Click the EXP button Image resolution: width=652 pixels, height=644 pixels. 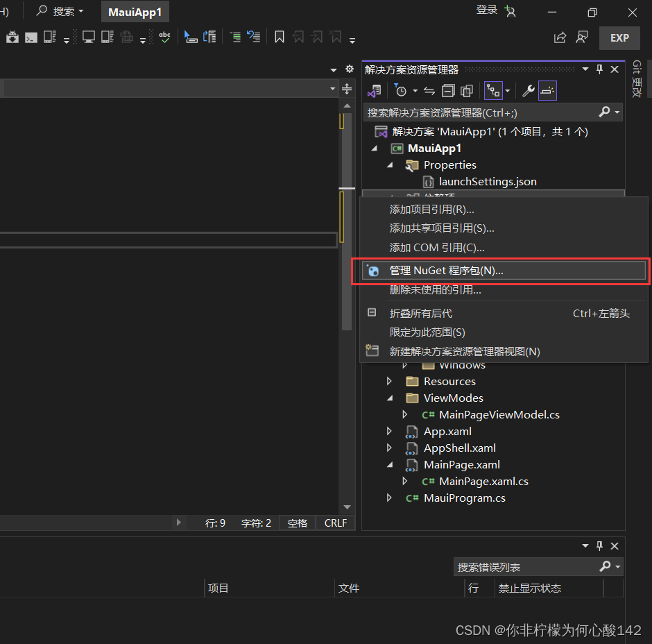point(619,38)
